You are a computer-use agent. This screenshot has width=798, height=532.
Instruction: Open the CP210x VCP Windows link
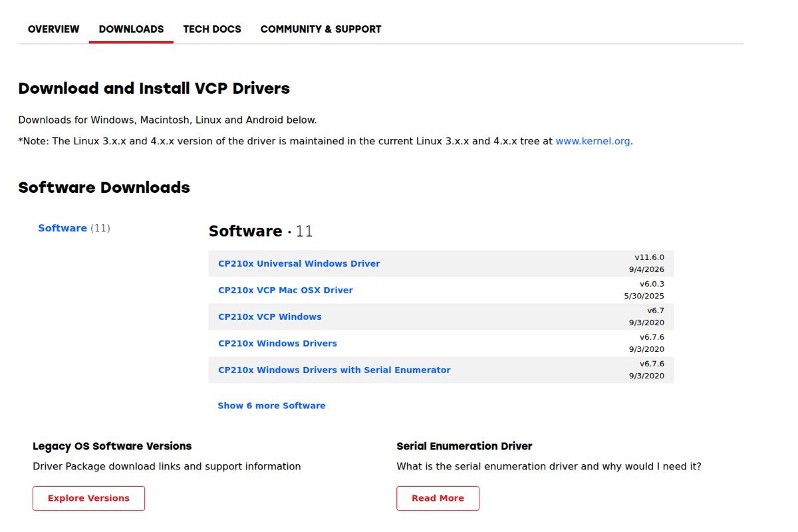269,317
